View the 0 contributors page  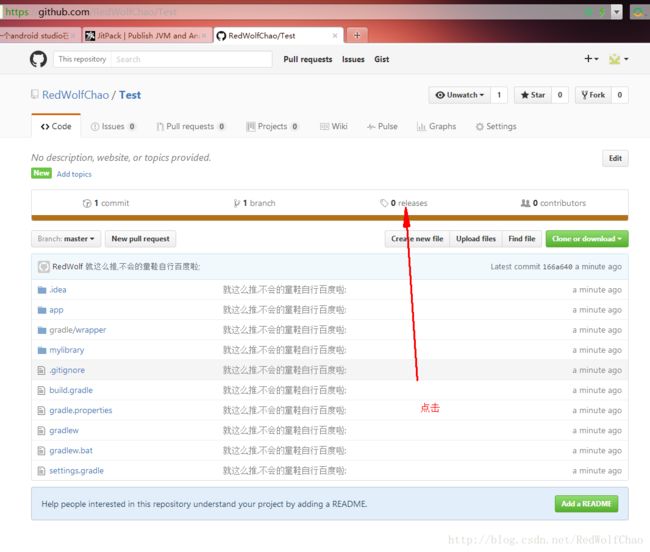click(x=553, y=203)
